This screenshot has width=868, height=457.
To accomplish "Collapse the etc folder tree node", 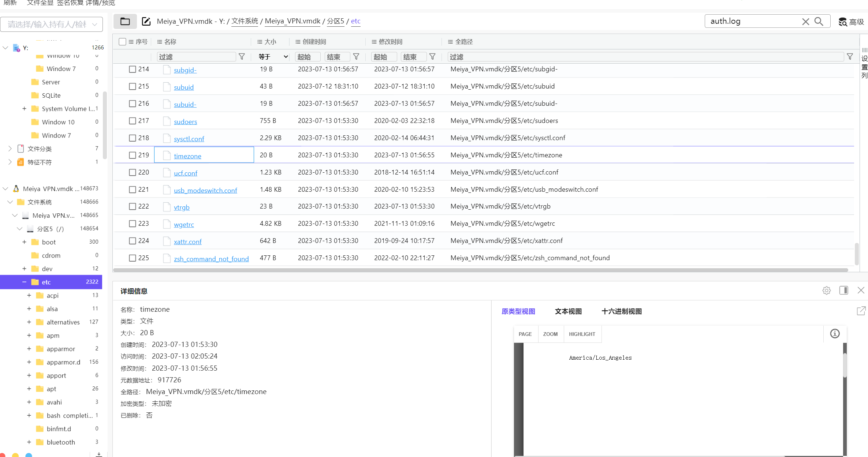I will coord(24,282).
